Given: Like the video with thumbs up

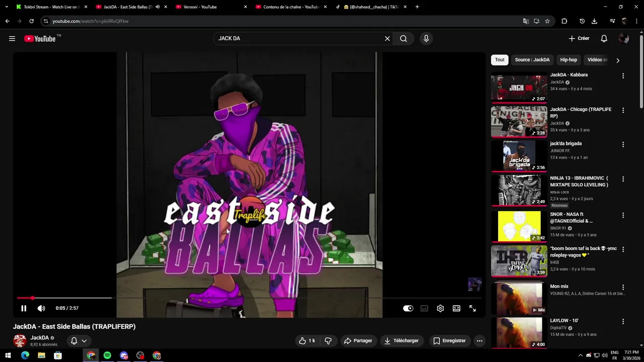Looking at the screenshot, I should tap(307, 341).
